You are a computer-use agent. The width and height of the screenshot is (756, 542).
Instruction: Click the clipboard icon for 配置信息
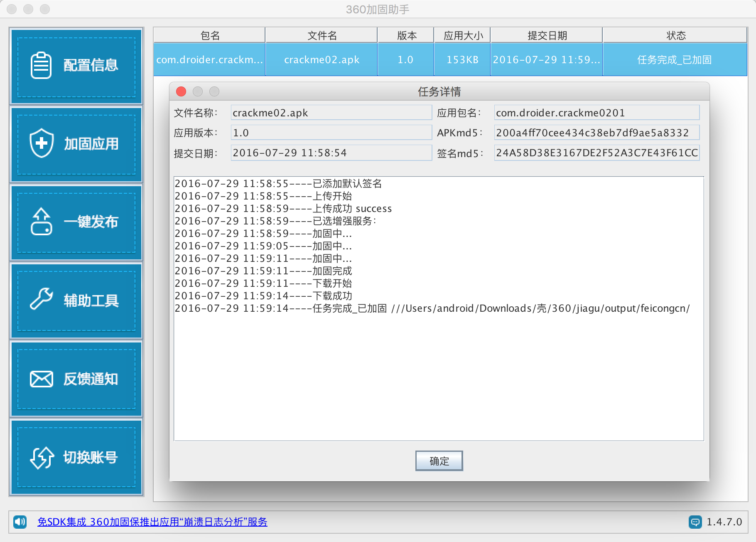[41, 66]
